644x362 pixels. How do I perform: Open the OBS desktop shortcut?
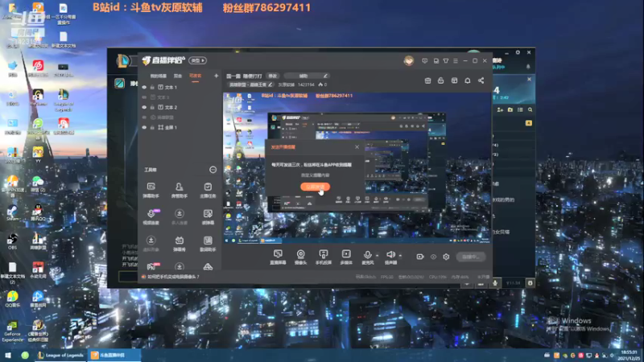click(x=12, y=241)
